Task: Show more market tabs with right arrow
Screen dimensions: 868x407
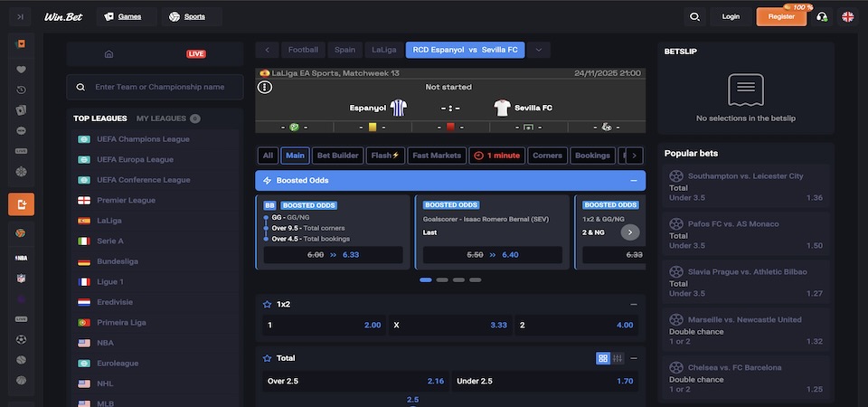Action: (x=634, y=156)
